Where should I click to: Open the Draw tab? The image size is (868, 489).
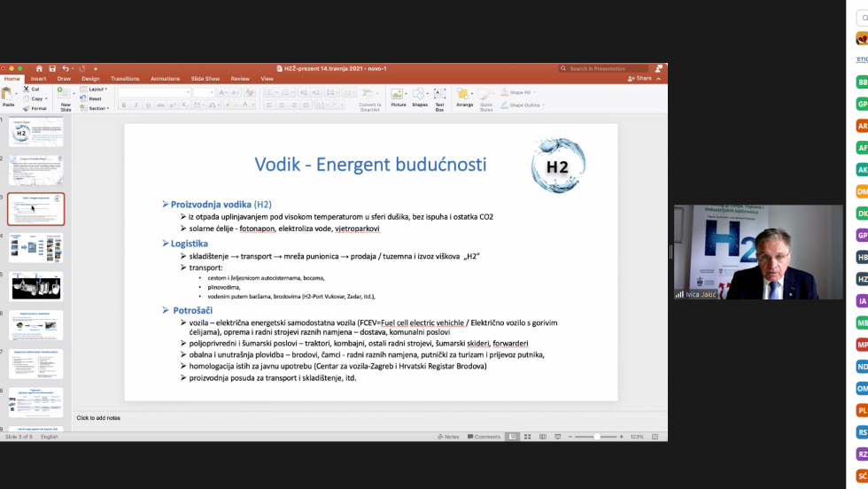tap(64, 79)
